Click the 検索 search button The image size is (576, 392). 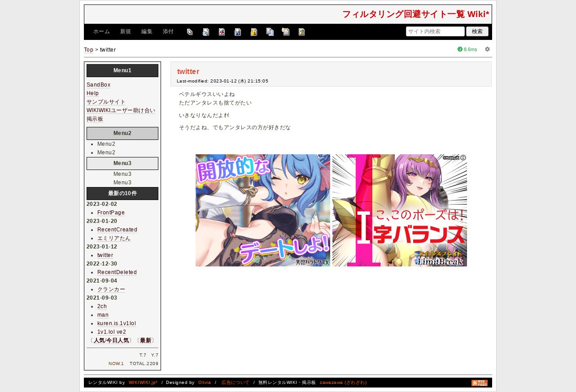pyautogui.click(x=477, y=31)
